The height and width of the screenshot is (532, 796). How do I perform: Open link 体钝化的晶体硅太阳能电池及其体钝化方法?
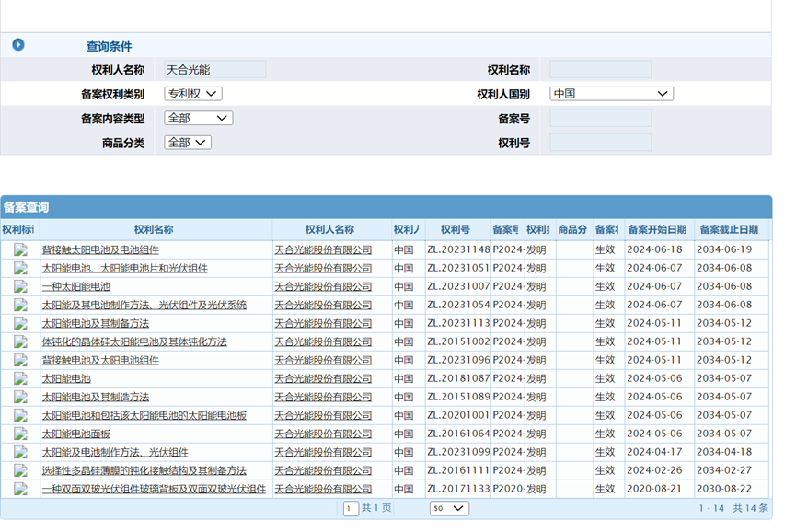(134, 341)
